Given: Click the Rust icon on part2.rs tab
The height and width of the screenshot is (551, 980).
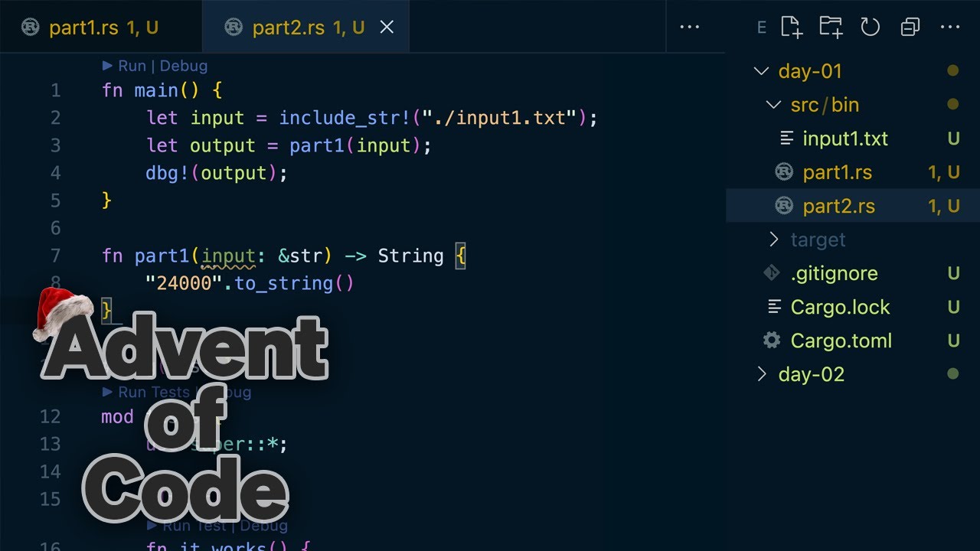Looking at the screenshot, I should (x=234, y=28).
